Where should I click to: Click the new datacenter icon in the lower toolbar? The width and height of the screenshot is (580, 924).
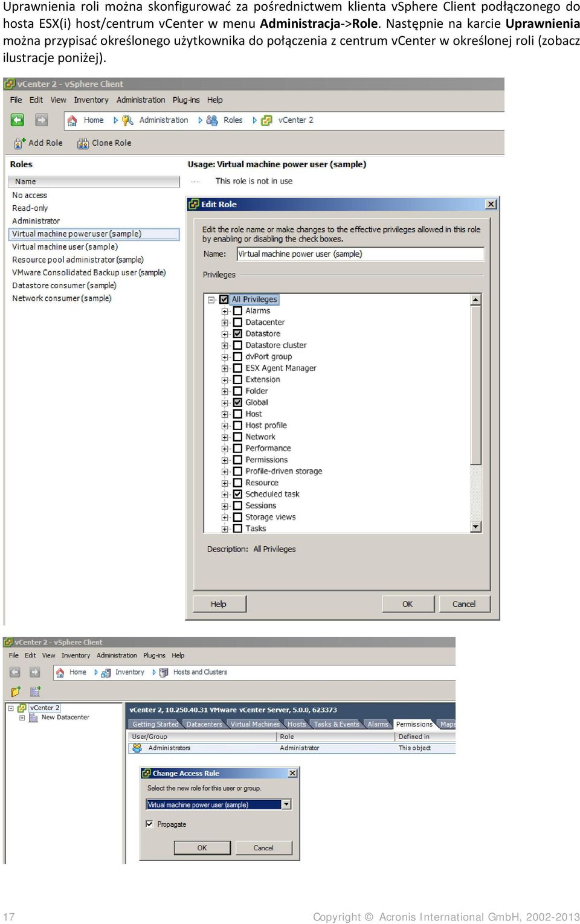[x=35, y=691]
